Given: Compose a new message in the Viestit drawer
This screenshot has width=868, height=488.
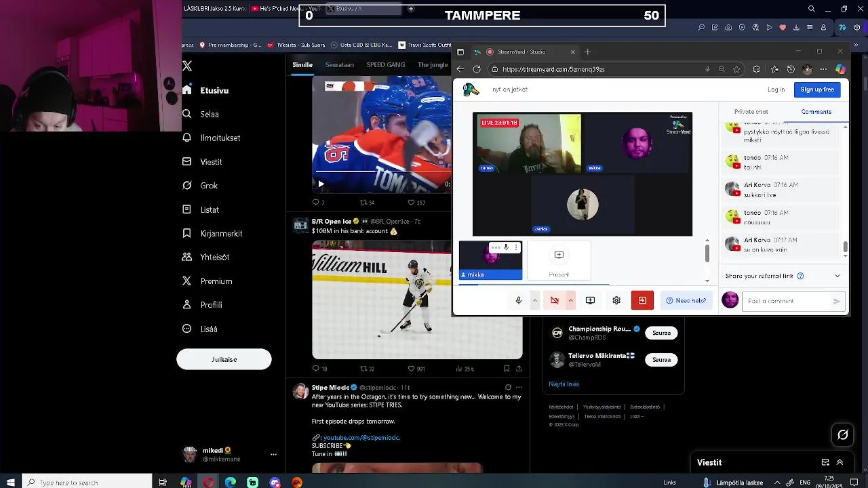Looking at the screenshot, I should pyautogui.click(x=825, y=462).
